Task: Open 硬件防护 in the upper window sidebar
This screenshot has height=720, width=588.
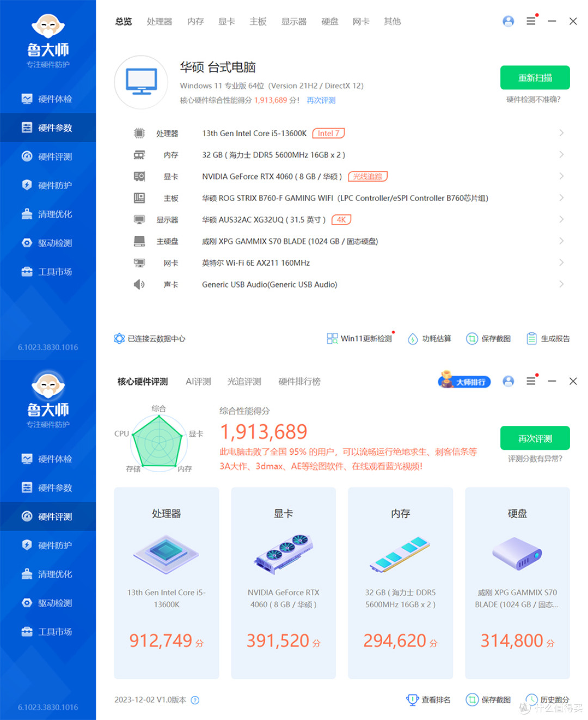Action: tap(48, 185)
